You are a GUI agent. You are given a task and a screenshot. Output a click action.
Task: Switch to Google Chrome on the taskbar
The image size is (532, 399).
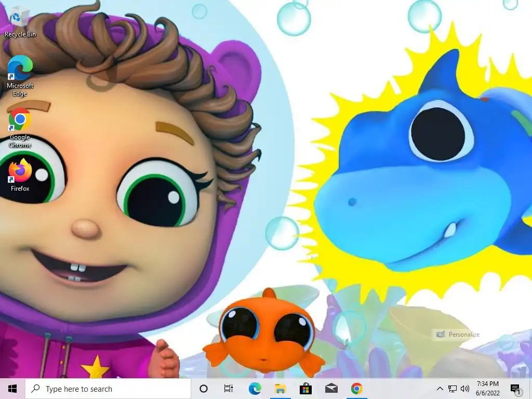pyautogui.click(x=356, y=389)
